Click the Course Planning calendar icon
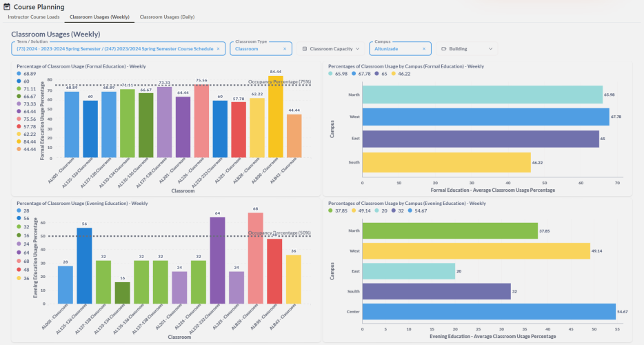Screen dimensions: 644x345 pyautogui.click(x=7, y=7)
